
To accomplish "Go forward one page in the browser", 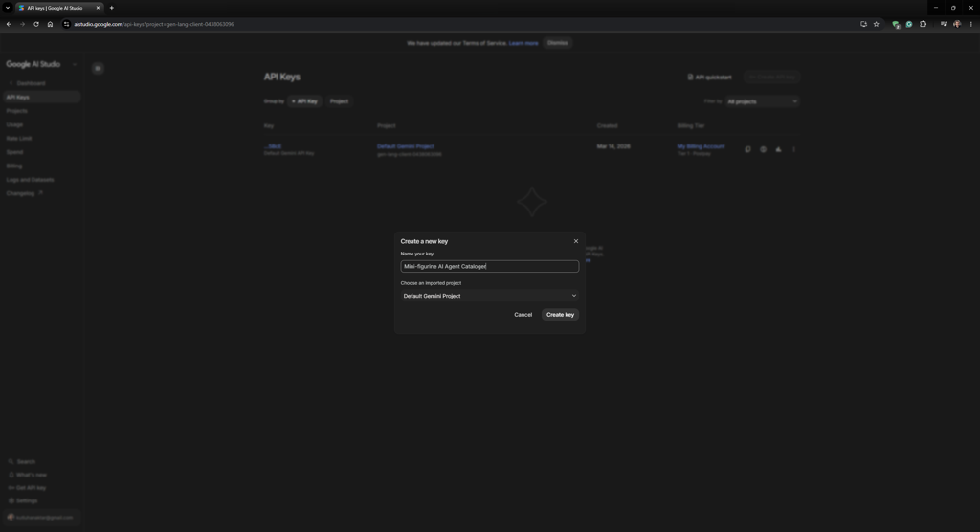I will click(23, 24).
